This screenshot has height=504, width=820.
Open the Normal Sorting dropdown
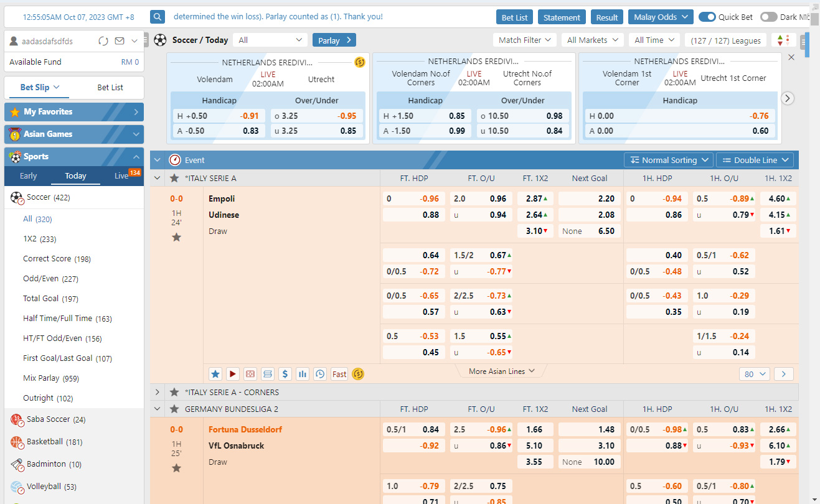click(x=669, y=160)
